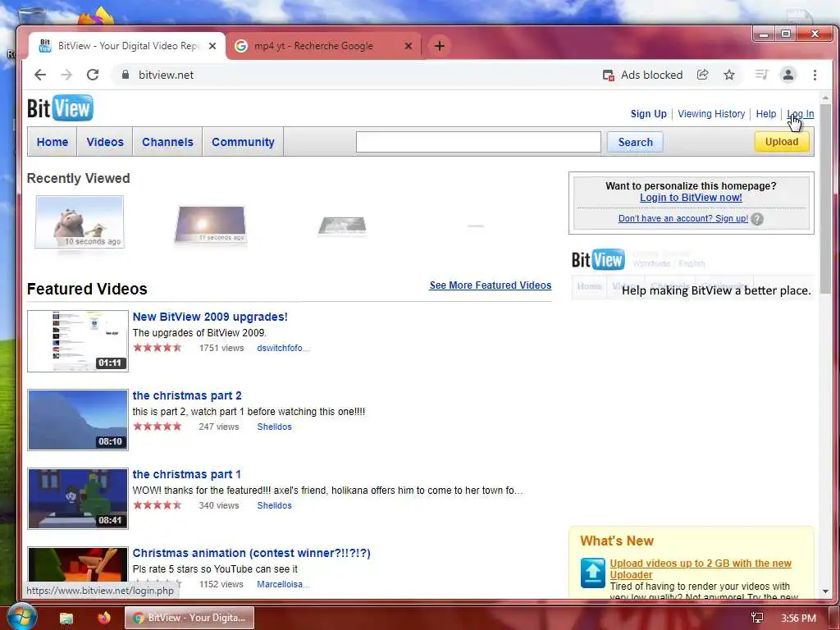Click the question mark help icon
The width and height of the screenshot is (840, 630).
click(x=757, y=218)
